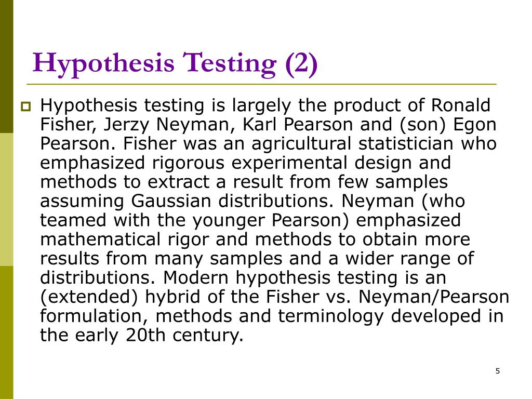Viewport: 532px width, 399px height.
Task: Click the square bullet point marker
Action: 25,107
